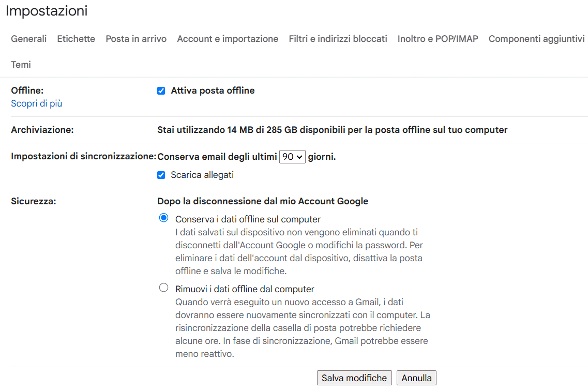588x391 pixels.
Task: Open the Generali settings tab
Action: tap(29, 39)
